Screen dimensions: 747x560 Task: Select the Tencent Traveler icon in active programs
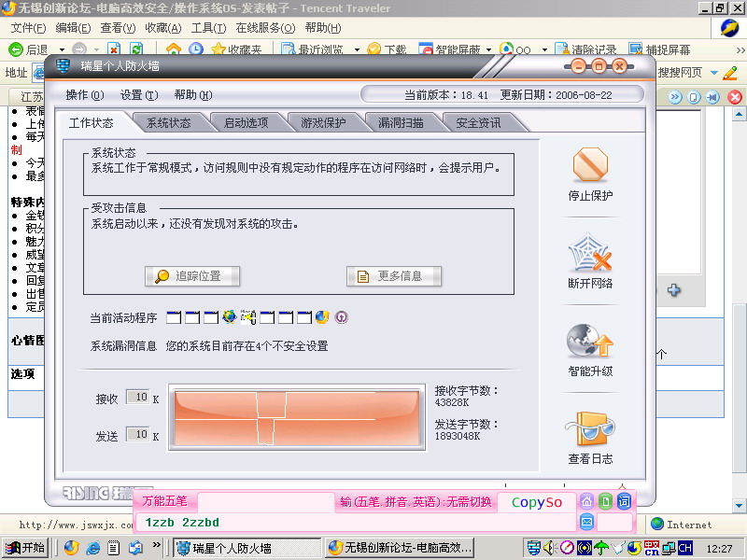tap(322, 317)
